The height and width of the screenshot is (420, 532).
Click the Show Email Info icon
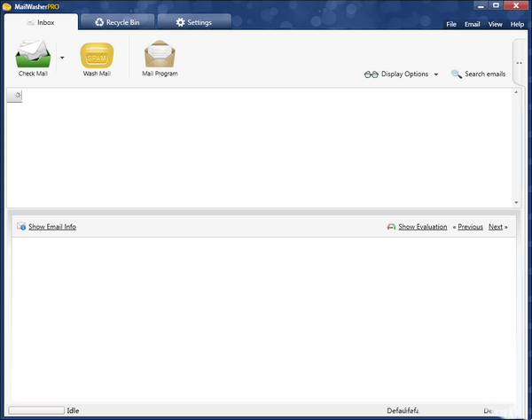(21, 227)
